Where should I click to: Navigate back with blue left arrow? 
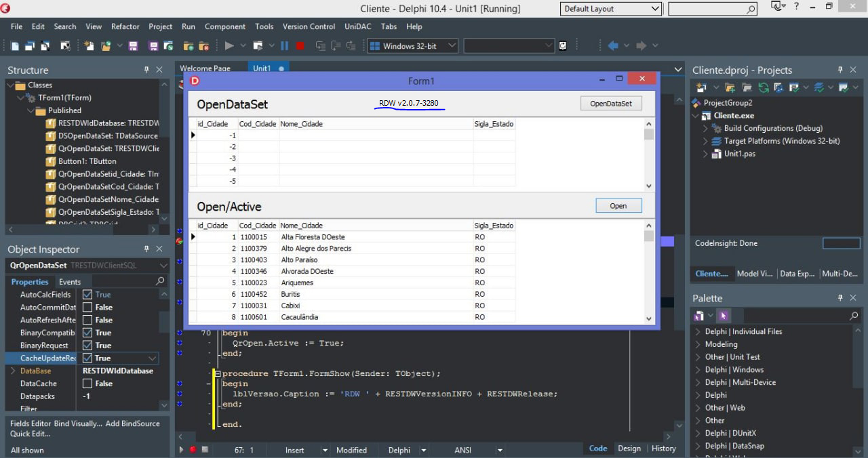(x=613, y=45)
